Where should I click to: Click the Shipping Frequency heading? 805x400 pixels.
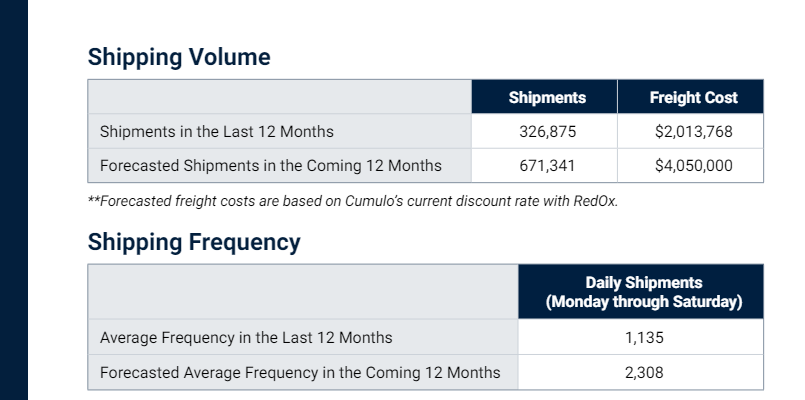(x=194, y=242)
